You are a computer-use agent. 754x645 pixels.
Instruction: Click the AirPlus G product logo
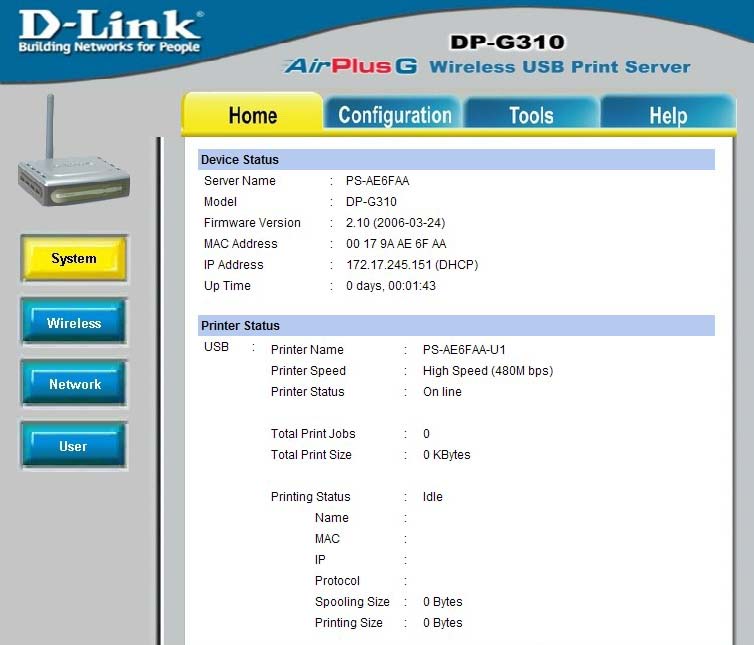(x=351, y=66)
